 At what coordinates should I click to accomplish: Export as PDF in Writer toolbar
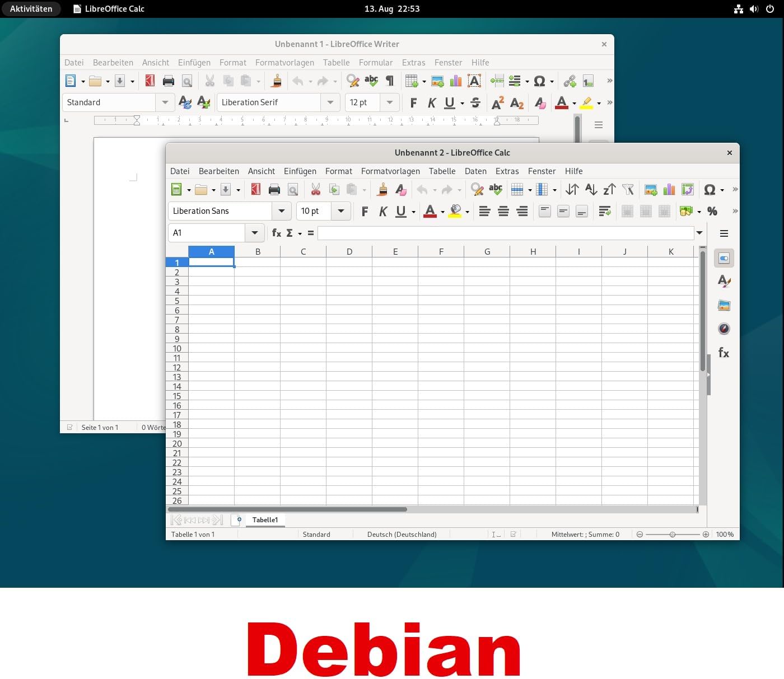click(x=150, y=81)
